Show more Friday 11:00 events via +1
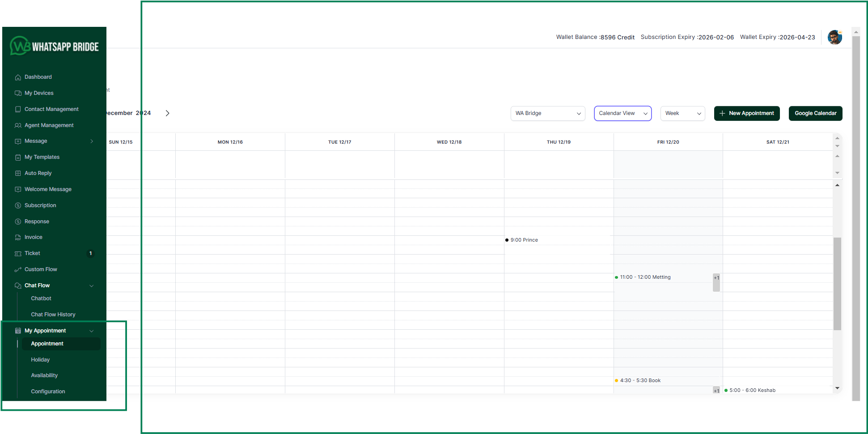The width and height of the screenshot is (868, 434). [716, 282]
